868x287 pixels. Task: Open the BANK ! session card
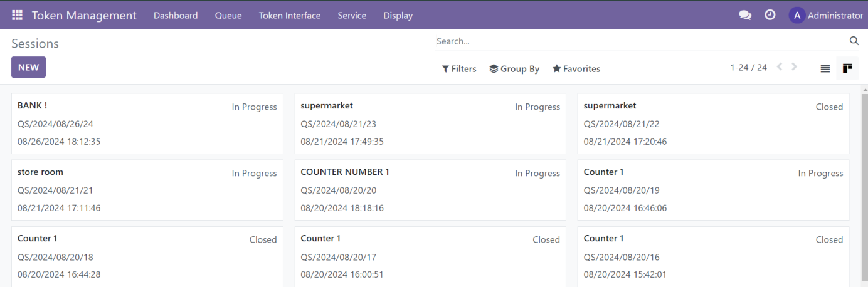147,123
